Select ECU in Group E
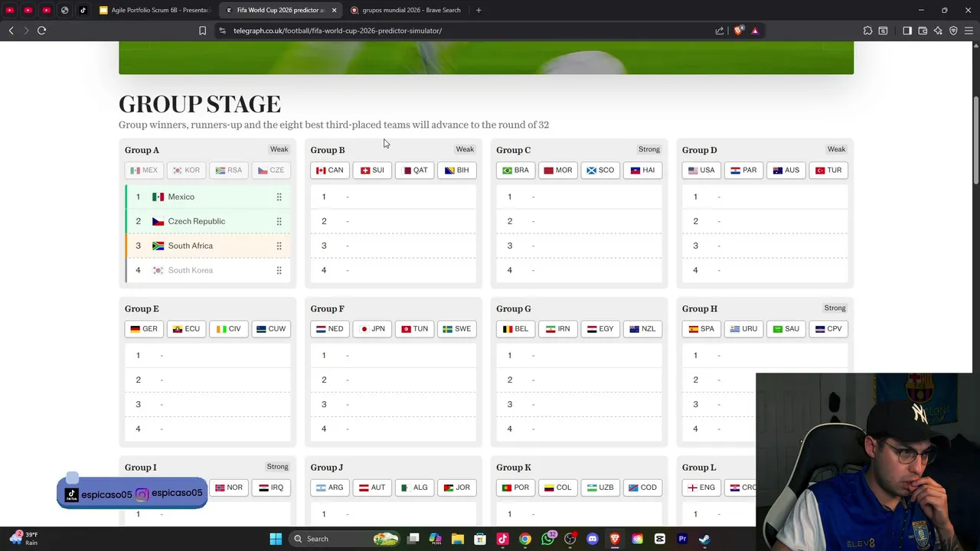The height and width of the screenshot is (551, 980). [x=186, y=328]
